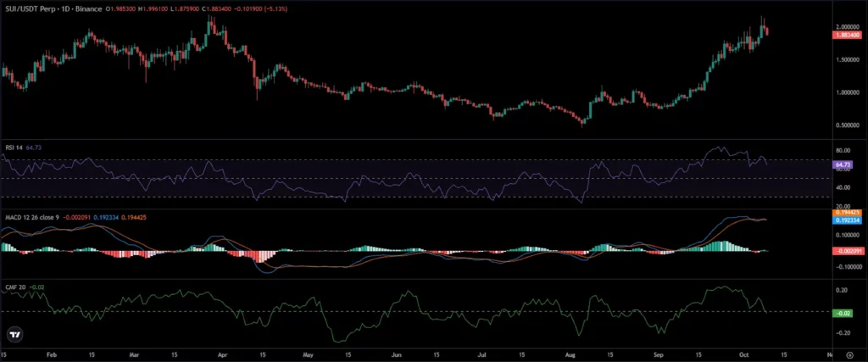Click the red current price label 1.883400
This screenshot has height=362, width=868.
coord(847,35)
